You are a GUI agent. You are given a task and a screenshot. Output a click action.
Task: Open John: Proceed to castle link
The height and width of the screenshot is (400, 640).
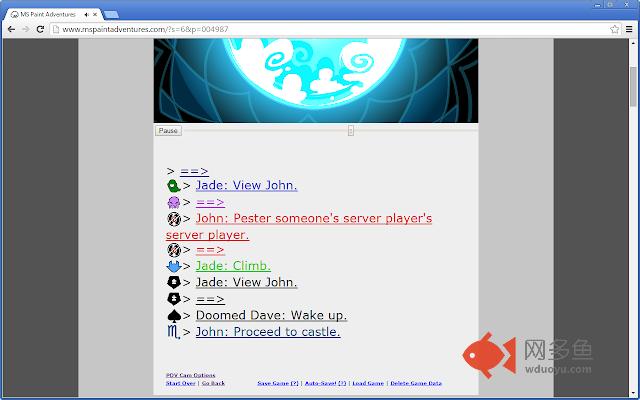tap(268, 332)
